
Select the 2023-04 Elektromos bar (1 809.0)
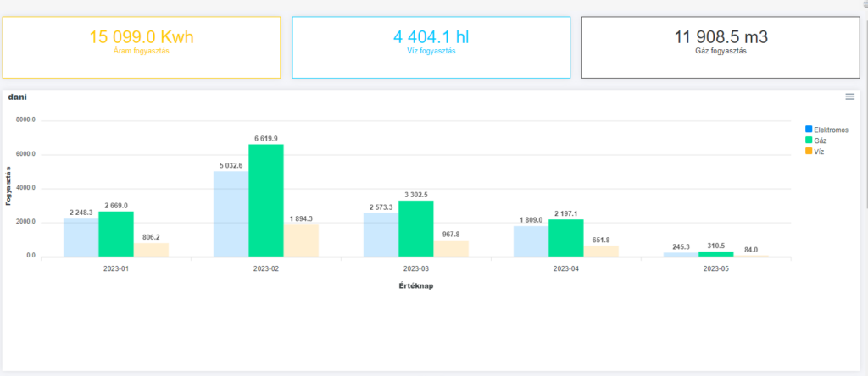coord(531,241)
